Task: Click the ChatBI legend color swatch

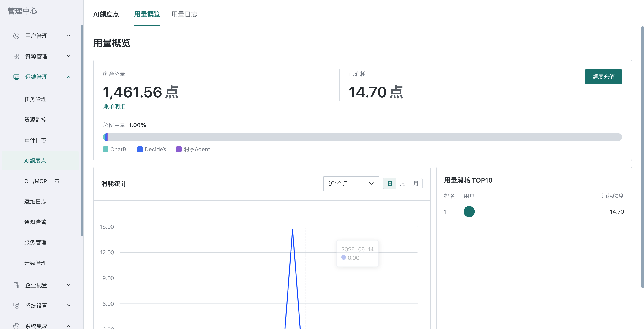Action: point(105,149)
